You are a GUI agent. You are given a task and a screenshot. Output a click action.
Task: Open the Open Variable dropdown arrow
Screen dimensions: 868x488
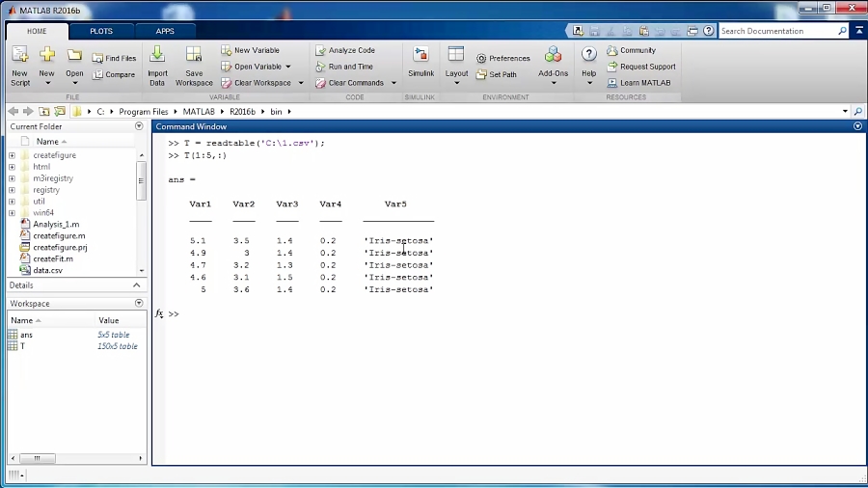point(288,67)
